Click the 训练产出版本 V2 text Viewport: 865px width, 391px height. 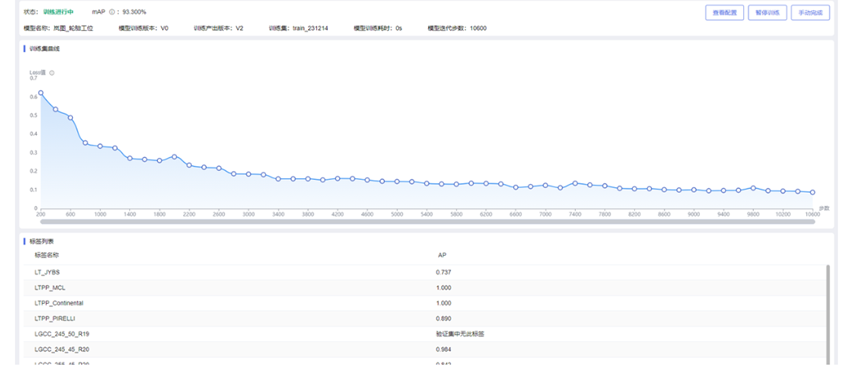pos(218,28)
